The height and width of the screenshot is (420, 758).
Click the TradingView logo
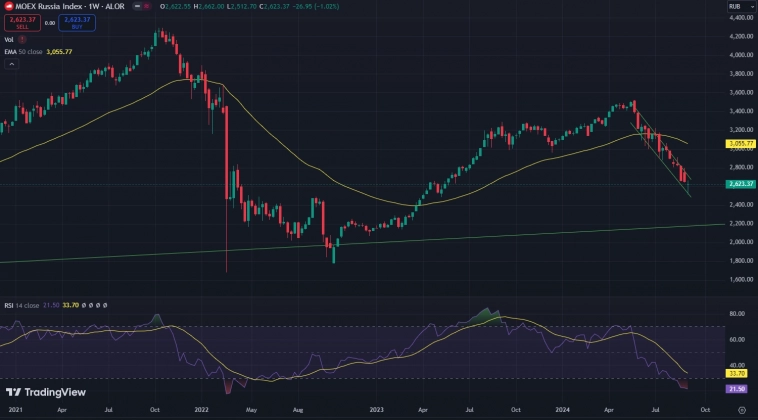click(46, 392)
